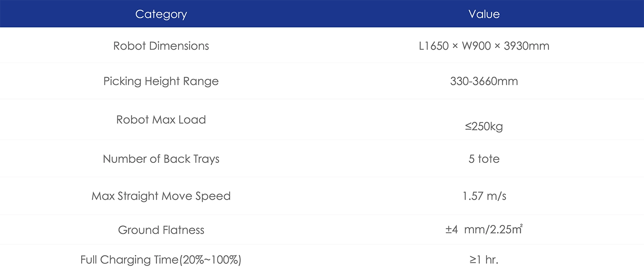The image size is (644, 273).
Task: Click the (20%~100%) text in charging label
Action: pos(210,260)
